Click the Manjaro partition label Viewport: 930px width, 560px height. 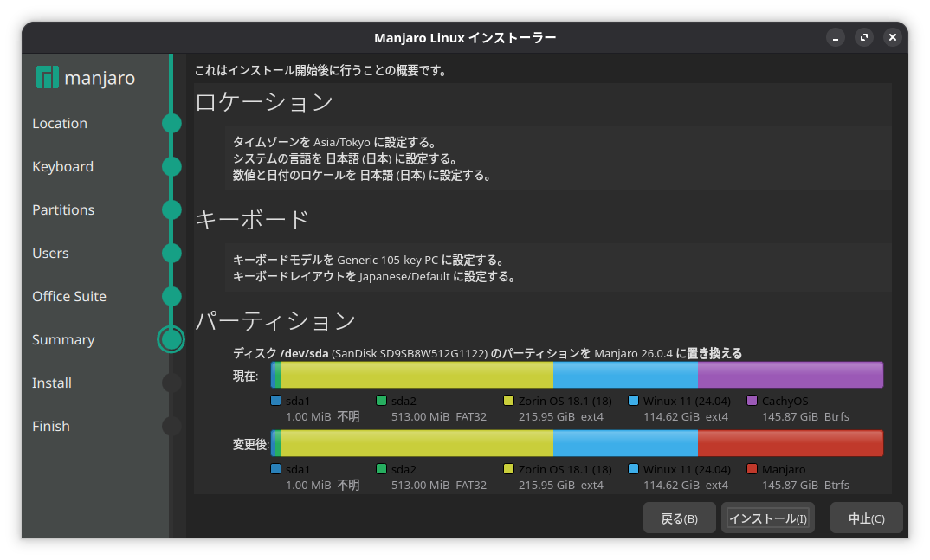pos(784,469)
